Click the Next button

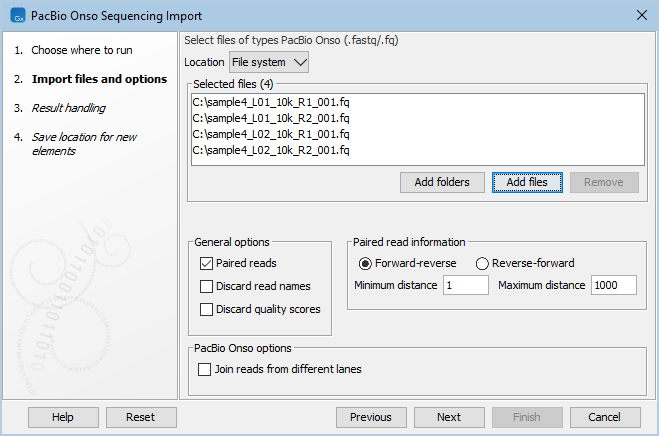click(x=449, y=417)
